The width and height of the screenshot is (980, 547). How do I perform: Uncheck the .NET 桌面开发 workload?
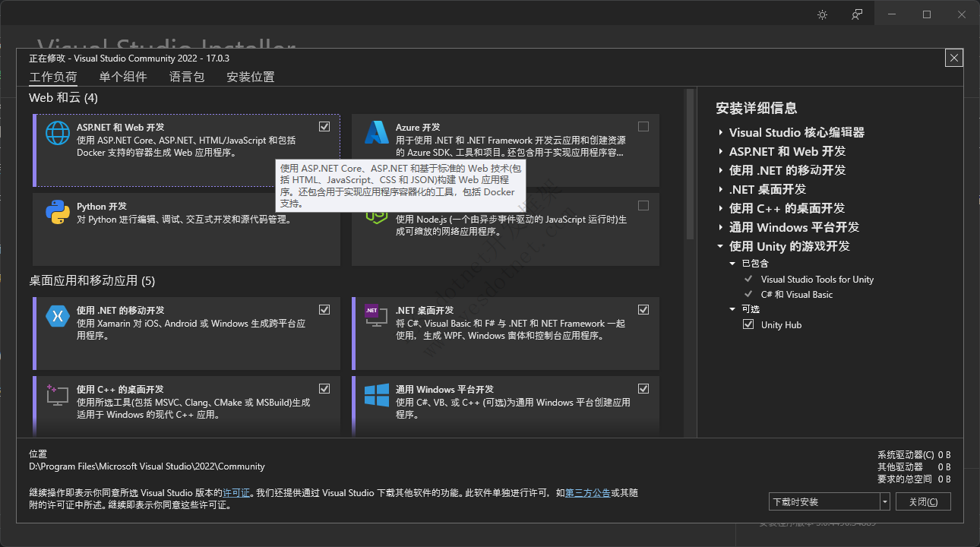pos(643,309)
